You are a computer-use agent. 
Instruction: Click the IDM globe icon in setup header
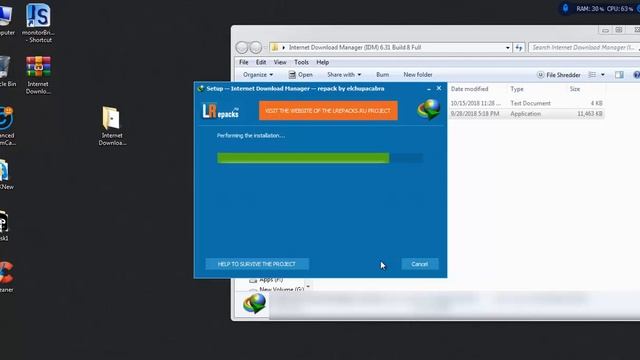429,109
